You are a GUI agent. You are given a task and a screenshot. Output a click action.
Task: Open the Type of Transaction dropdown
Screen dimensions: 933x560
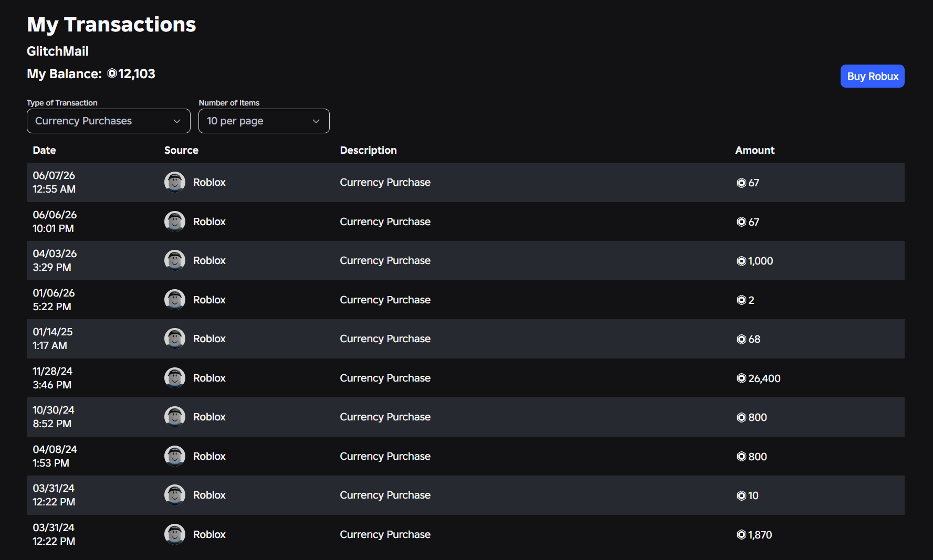pyautogui.click(x=108, y=121)
